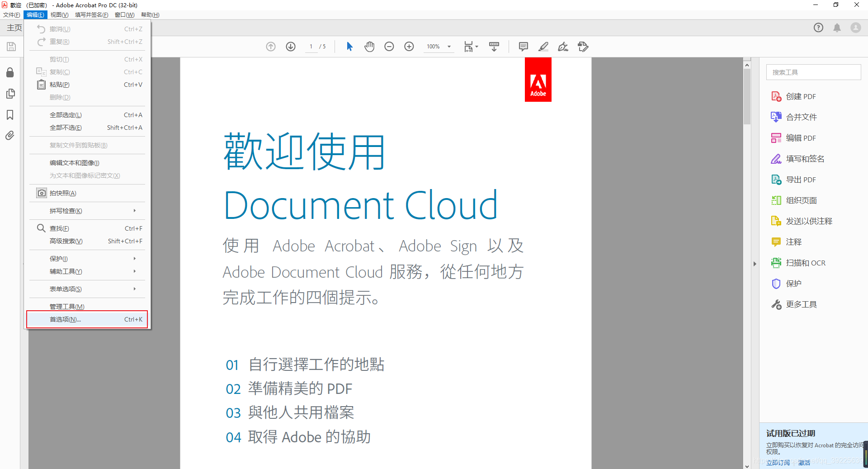868x469 pixels.
Task: Open the 扫描和 OCR tool
Action: pyautogui.click(x=798, y=263)
